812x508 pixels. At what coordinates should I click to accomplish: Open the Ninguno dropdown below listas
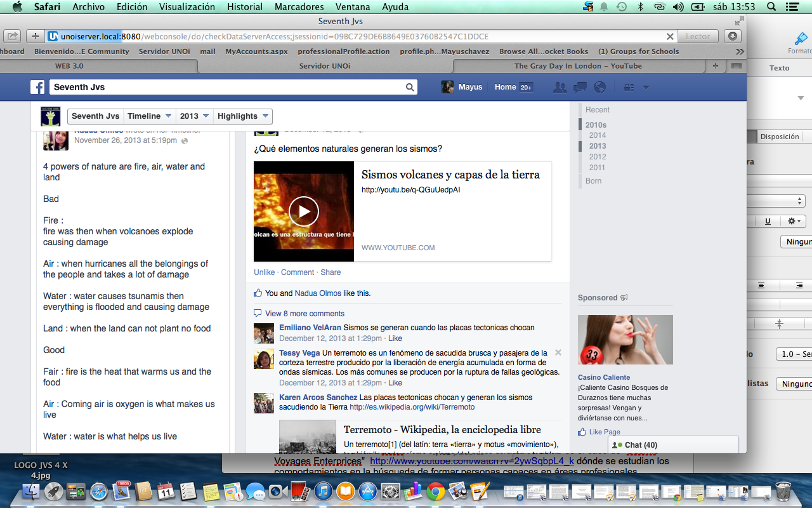click(796, 384)
